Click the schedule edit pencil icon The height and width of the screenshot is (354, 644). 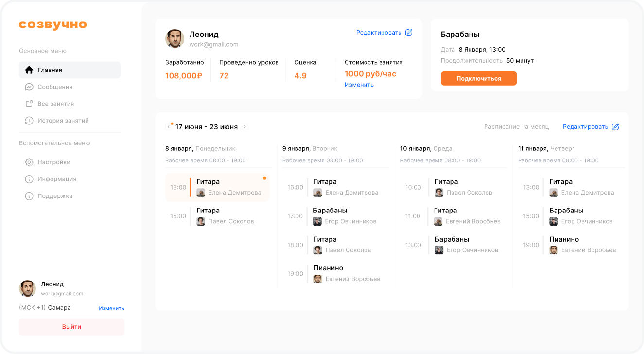pyautogui.click(x=615, y=127)
